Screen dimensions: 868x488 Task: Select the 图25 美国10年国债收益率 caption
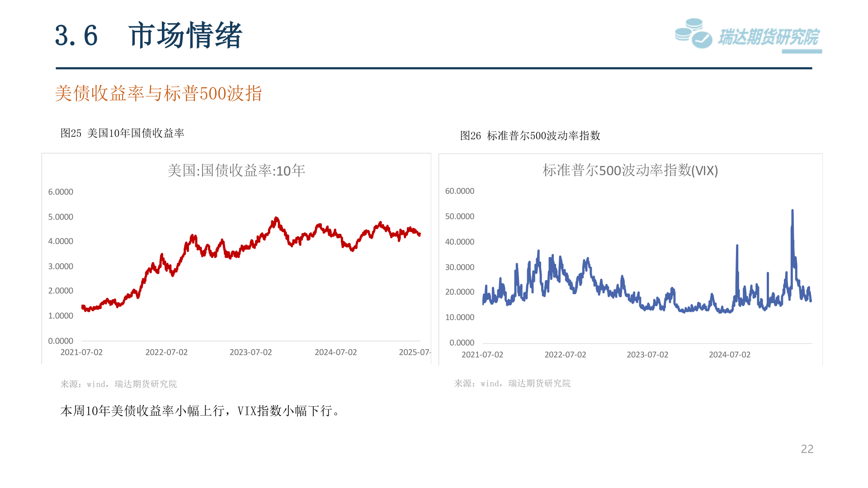(x=123, y=133)
